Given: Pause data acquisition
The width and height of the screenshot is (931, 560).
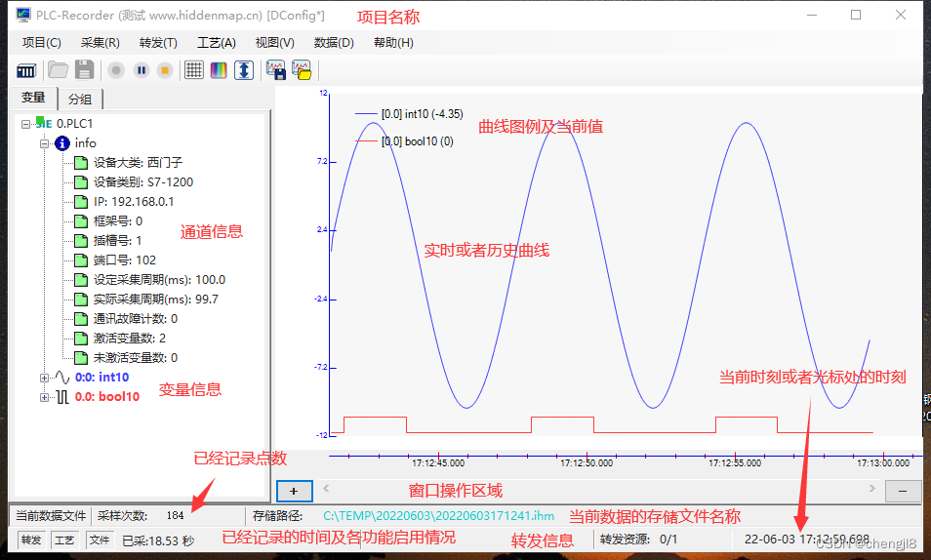Looking at the screenshot, I should pos(142,70).
